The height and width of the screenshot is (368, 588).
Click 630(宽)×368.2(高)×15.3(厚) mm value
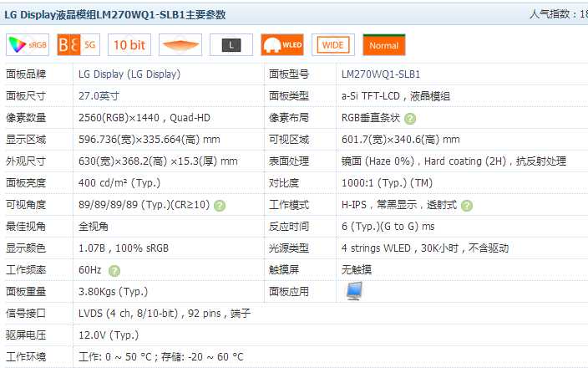click(158, 161)
